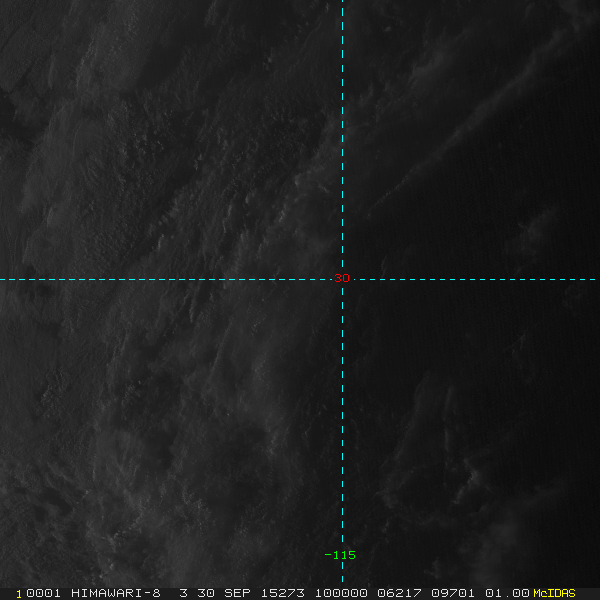600x600 pixels.
Task: Select the 06217 line coordinate value
Action: pyautogui.click(x=399, y=593)
